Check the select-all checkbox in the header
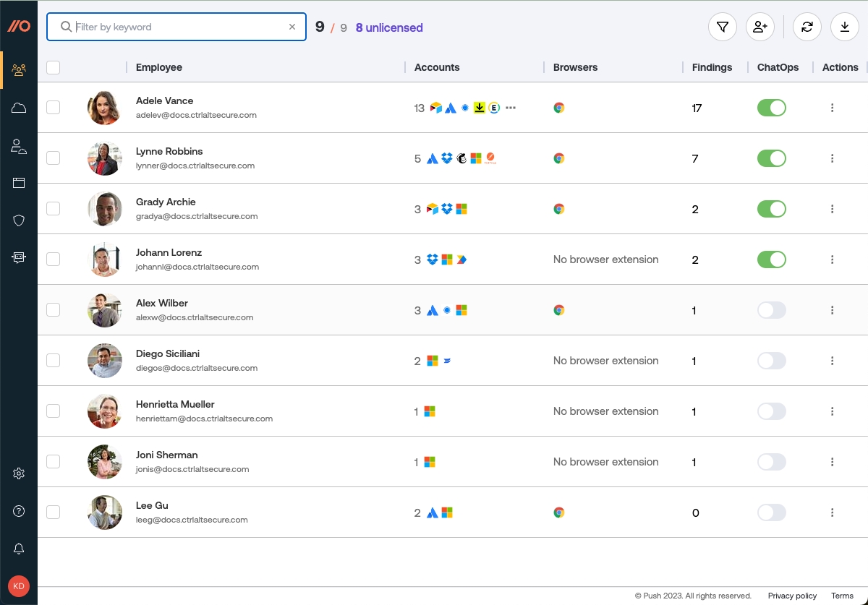 pyautogui.click(x=53, y=66)
